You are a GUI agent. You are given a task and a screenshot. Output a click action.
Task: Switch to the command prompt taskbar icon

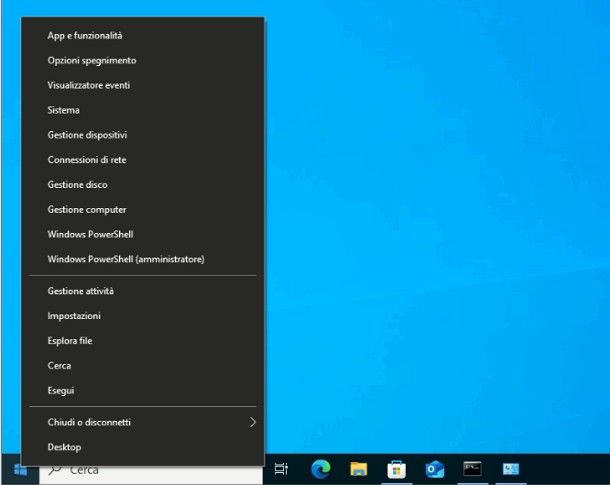(x=472, y=469)
